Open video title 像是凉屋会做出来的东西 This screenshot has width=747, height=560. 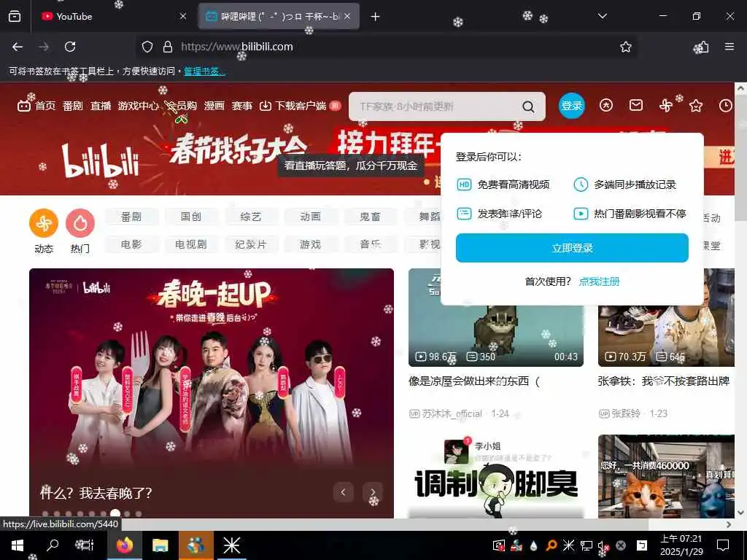pyautogui.click(x=474, y=381)
